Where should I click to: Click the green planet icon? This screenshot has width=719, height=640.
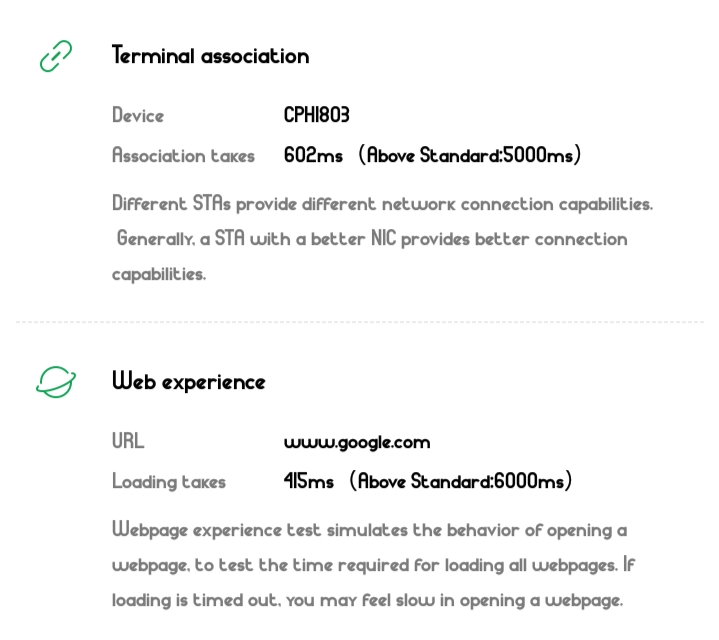[56, 381]
